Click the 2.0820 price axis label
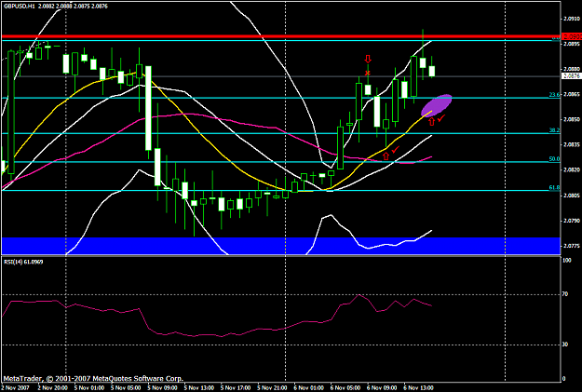This screenshot has height=392, width=582. coord(572,170)
